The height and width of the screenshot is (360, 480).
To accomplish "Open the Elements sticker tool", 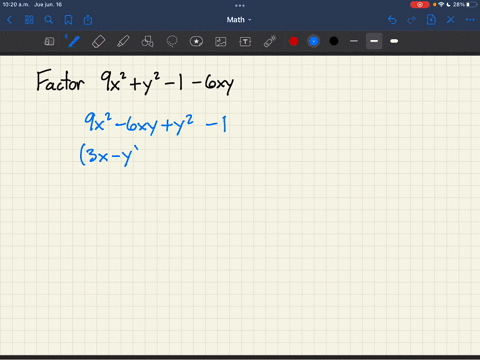I will point(196,42).
